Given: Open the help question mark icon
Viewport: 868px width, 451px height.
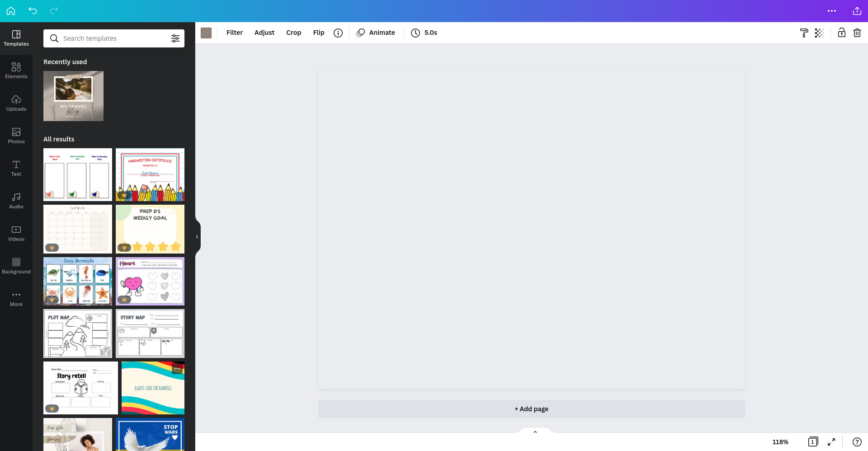Looking at the screenshot, I should (x=857, y=442).
